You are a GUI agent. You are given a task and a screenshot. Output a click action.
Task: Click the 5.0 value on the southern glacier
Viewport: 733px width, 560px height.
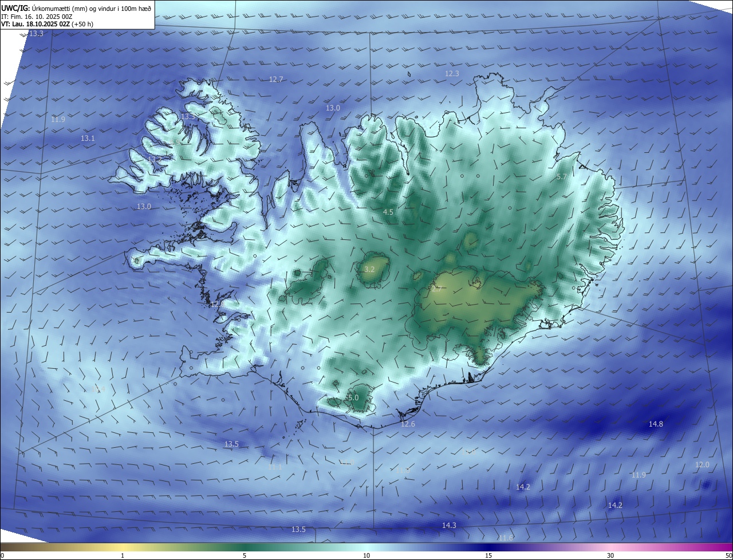(x=353, y=398)
